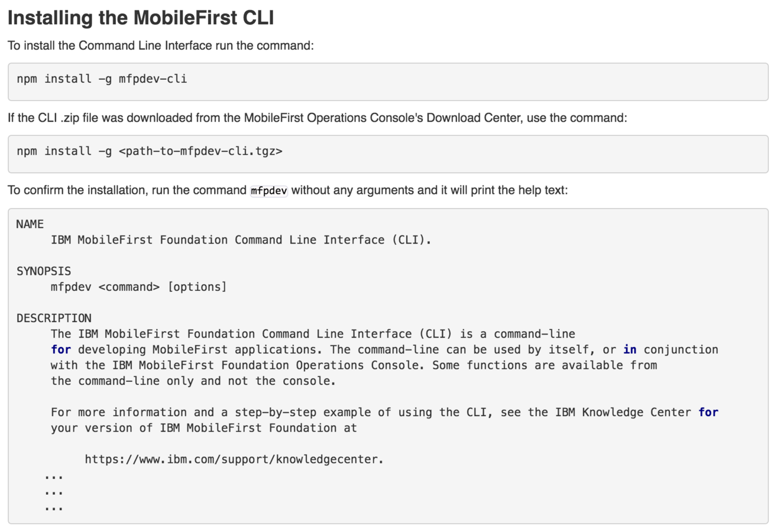
Task: Click the highlighted "in" keyword before "conjunction"
Action: (x=630, y=349)
